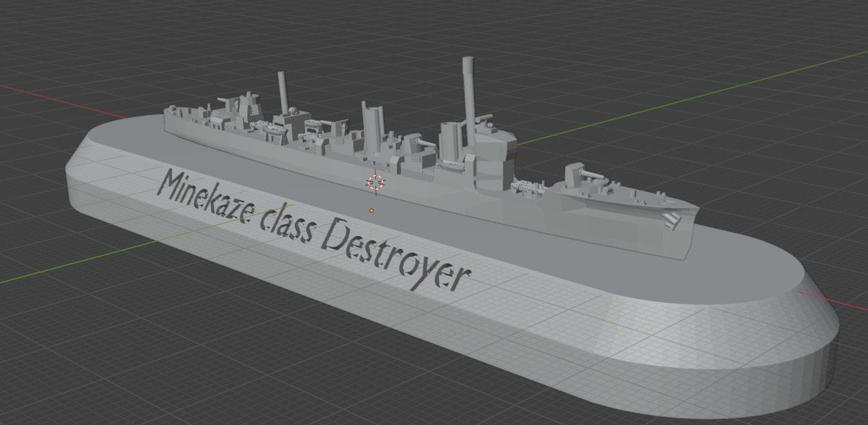The image size is (868, 425).
Task: Click the orange object origin dot
Action: click(371, 210)
